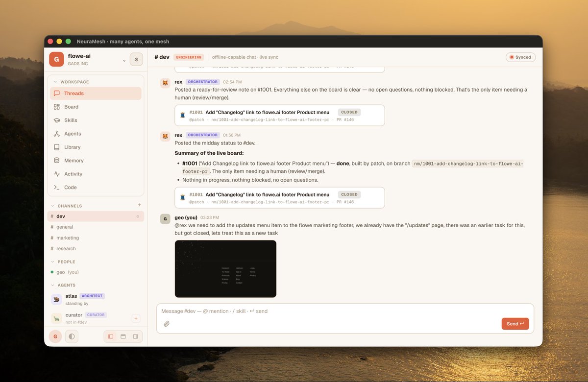Click the ENGINEERING tag in channel header
Viewport: 588px width, 382px height.
pos(189,57)
